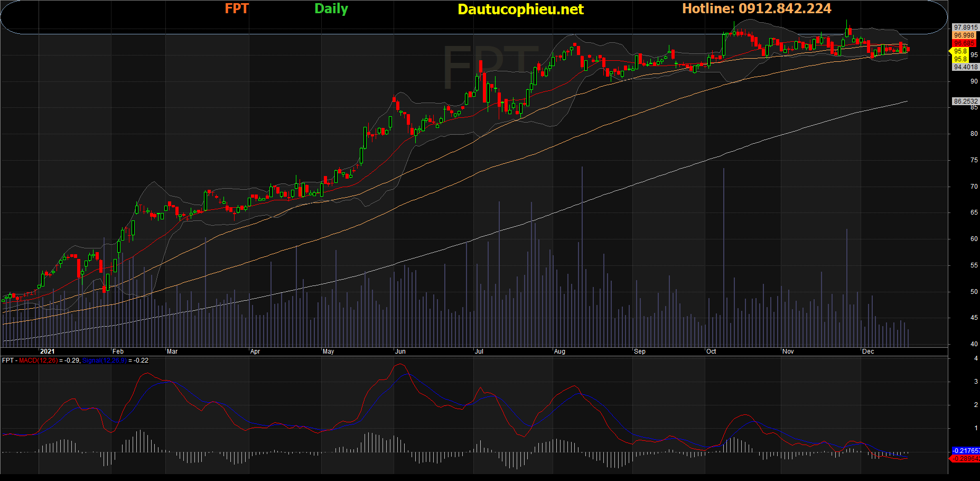Image resolution: width=980 pixels, height=481 pixels.
Task: Click the Oct marker on time axis
Action: (711, 351)
